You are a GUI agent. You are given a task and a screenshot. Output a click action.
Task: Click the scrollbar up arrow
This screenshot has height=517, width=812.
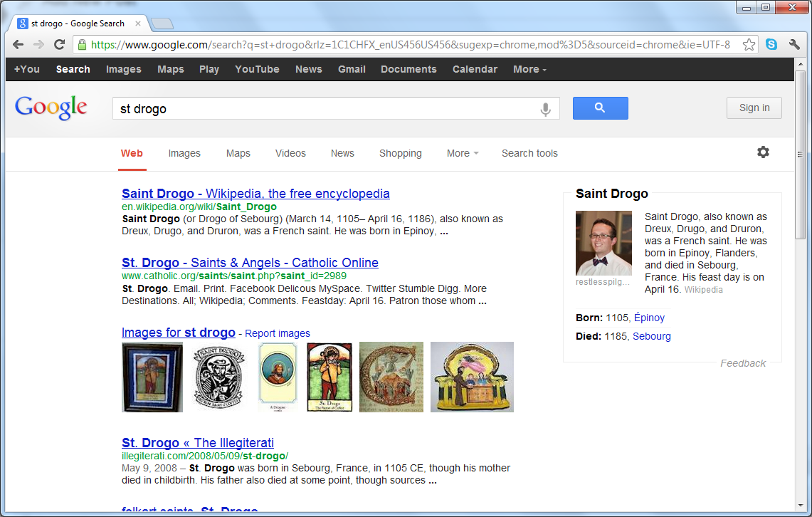pyautogui.click(x=800, y=64)
